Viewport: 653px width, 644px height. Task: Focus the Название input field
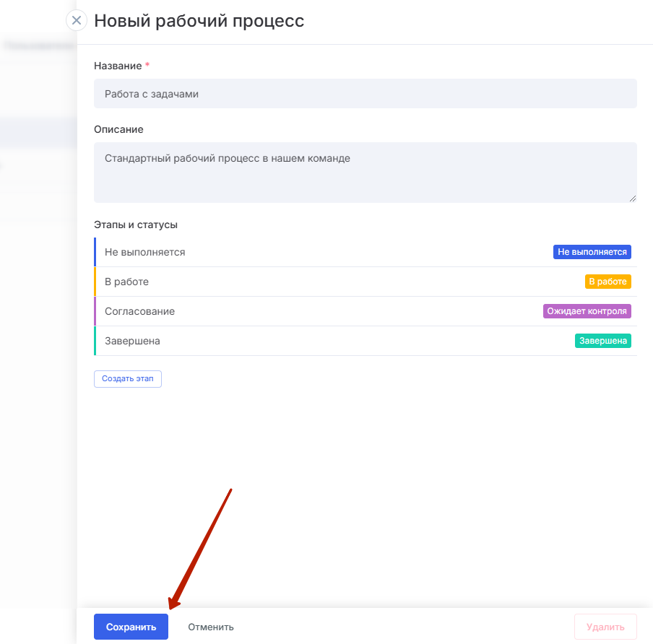pos(366,94)
